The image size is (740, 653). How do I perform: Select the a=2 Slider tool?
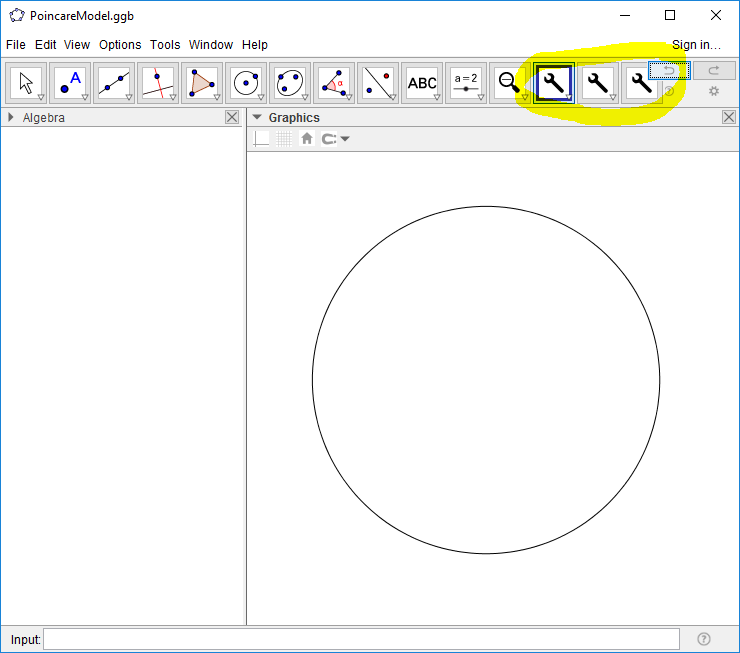click(x=466, y=82)
